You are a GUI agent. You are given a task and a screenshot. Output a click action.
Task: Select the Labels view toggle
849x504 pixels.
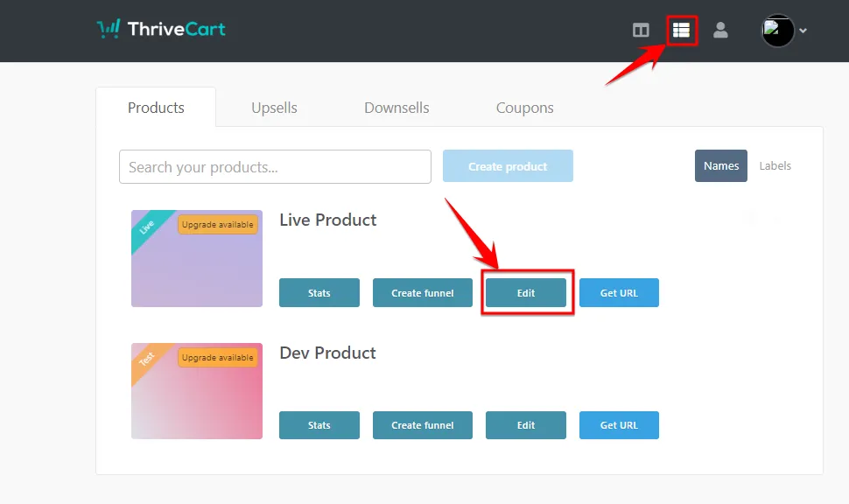[775, 165]
